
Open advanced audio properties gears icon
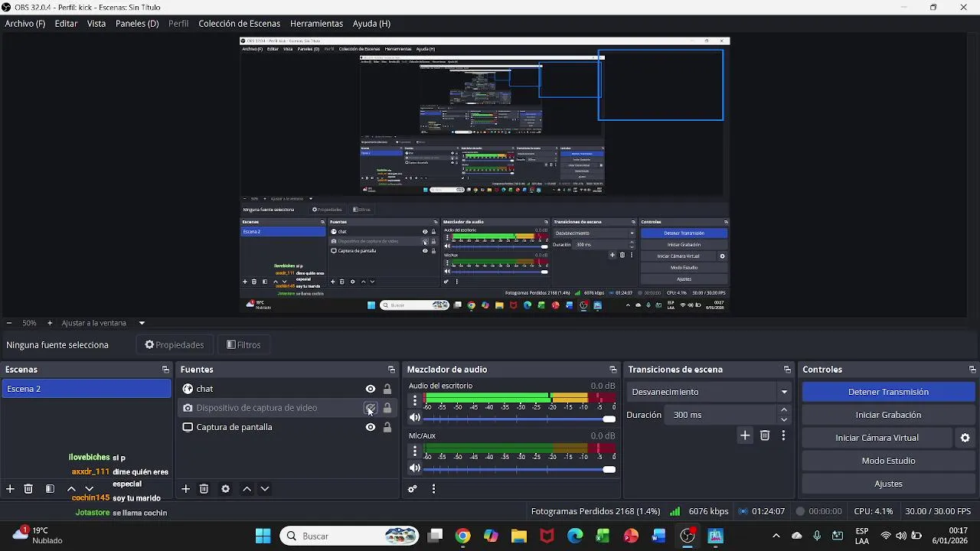(413, 489)
